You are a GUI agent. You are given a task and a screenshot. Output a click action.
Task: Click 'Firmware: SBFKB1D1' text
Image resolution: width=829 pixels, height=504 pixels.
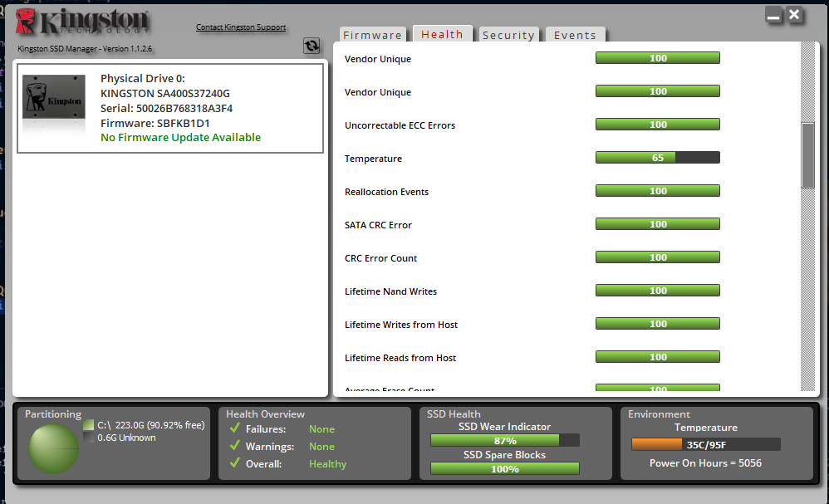coord(155,123)
